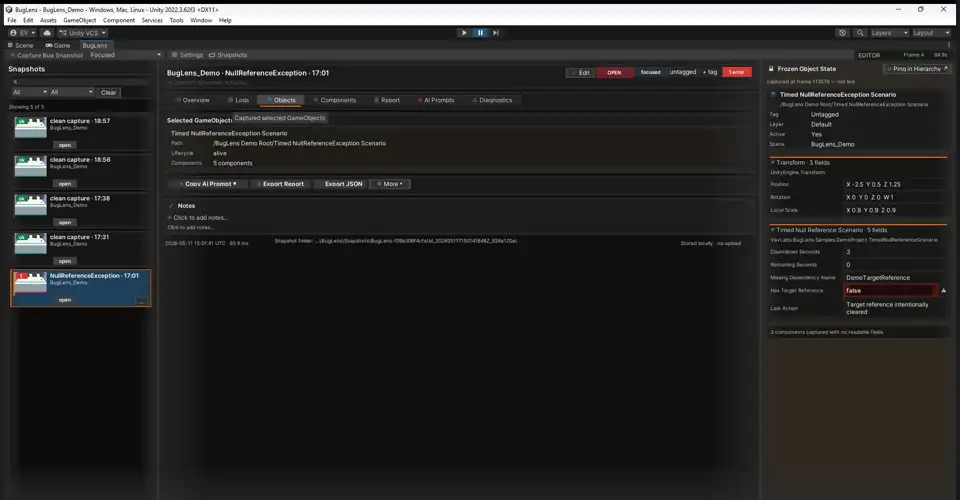The height and width of the screenshot is (500, 960).
Task: Click the Unity play button
Action: coord(464,32)
